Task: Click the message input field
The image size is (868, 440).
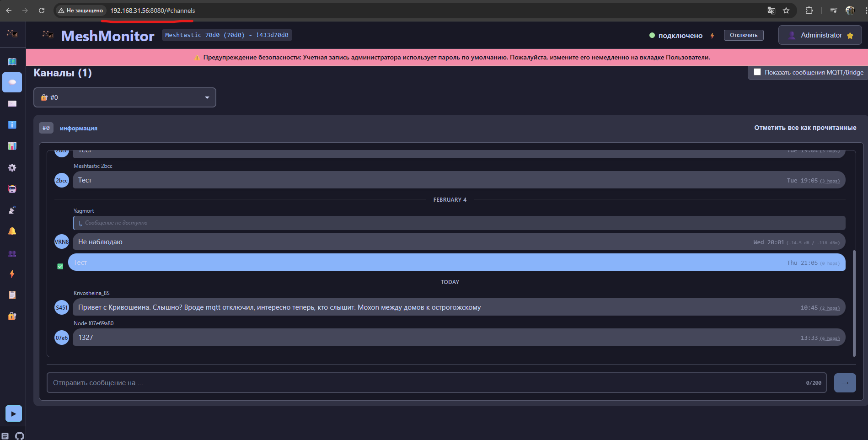Action: 425,383
